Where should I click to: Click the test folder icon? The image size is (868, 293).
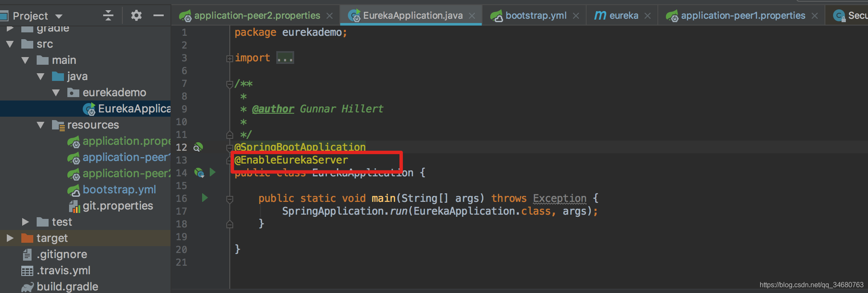43,222
